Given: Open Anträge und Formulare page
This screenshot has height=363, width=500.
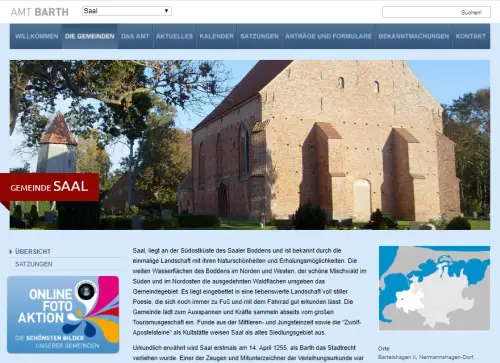Looking at the screenshot, I should (x=328, y=36).
